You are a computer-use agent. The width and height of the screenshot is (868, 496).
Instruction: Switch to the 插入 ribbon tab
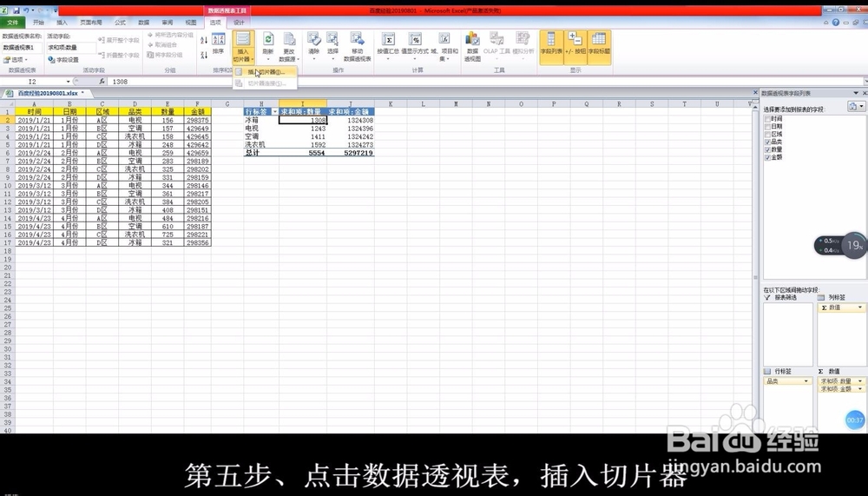click(x=62, y=23)
